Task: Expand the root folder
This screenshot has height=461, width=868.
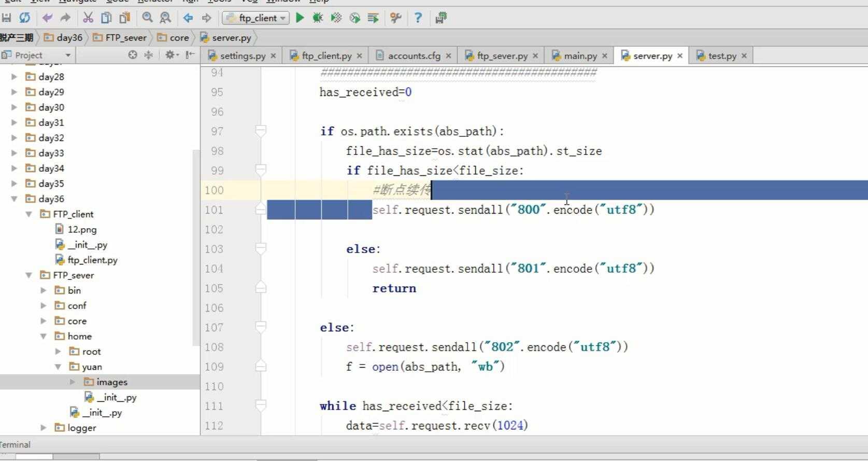Action: (x=58, y=352)
